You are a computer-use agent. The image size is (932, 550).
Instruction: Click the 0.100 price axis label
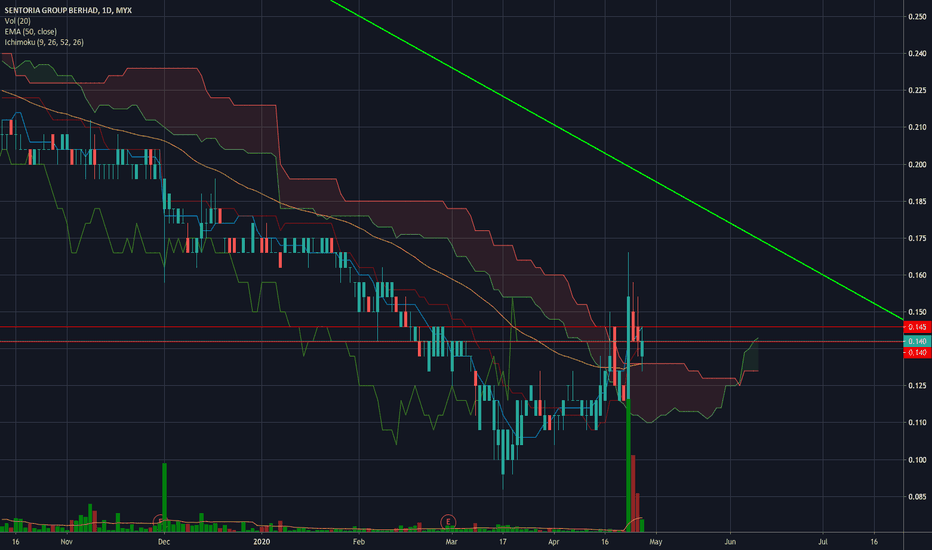pos(917,460)
